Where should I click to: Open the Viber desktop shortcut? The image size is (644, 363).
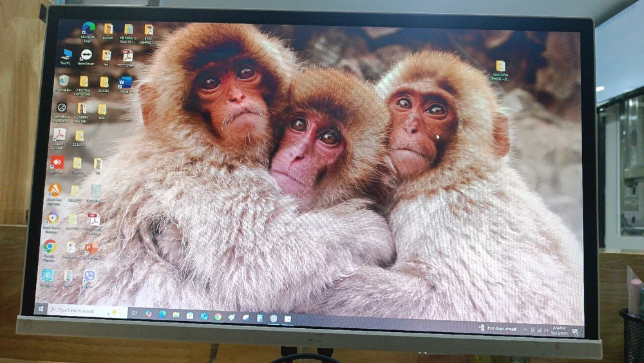click(89, 276)
